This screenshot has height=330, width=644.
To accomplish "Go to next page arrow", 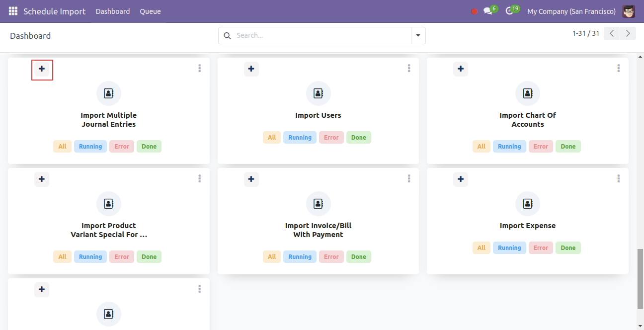I will (628, 33).
